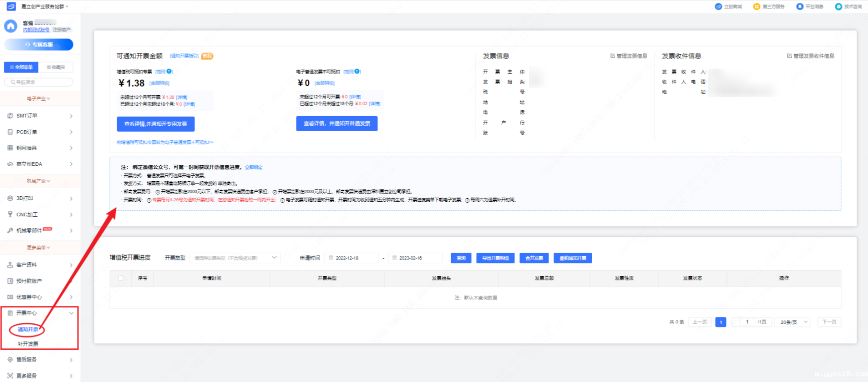Click the 立即绑定 link

pos(253,167)
